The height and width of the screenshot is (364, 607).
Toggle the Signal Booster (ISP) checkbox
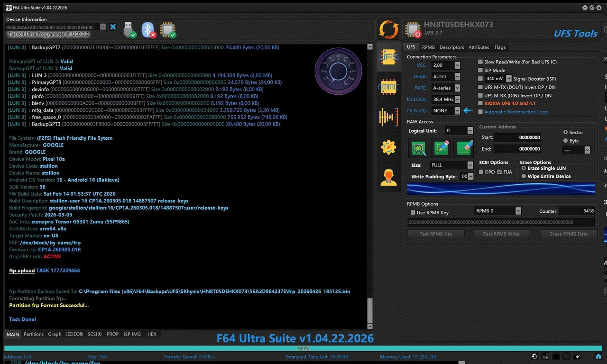click(480, 79)
